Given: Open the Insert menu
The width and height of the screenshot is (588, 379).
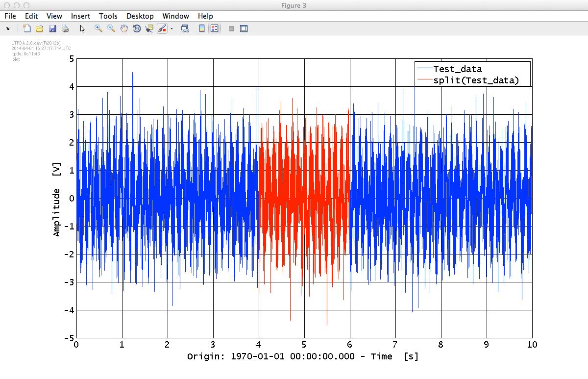Looking at the screenshot, I should (80, 16).
